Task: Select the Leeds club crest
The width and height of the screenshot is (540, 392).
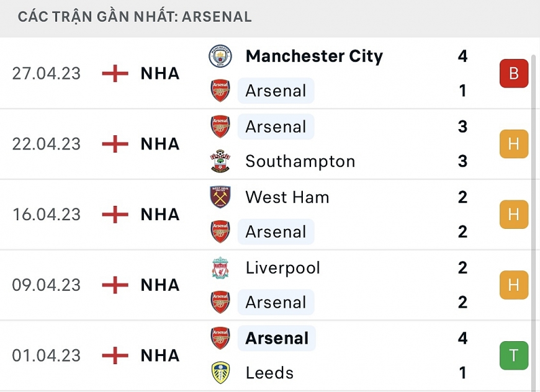Action: tap(220, 373)
